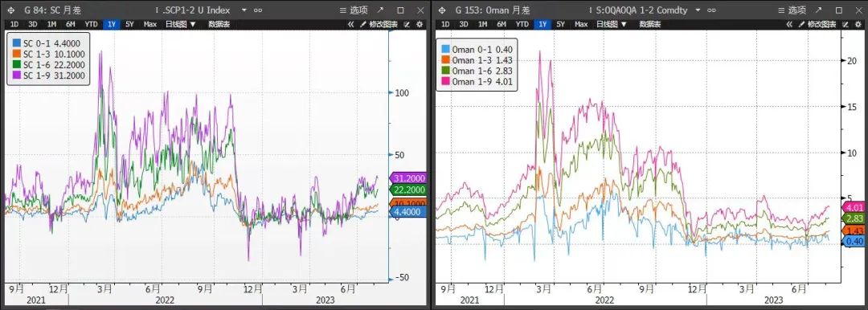868x310 pixels.
Task: Select 1D range on SC chart
Action: tap(14, 24)
